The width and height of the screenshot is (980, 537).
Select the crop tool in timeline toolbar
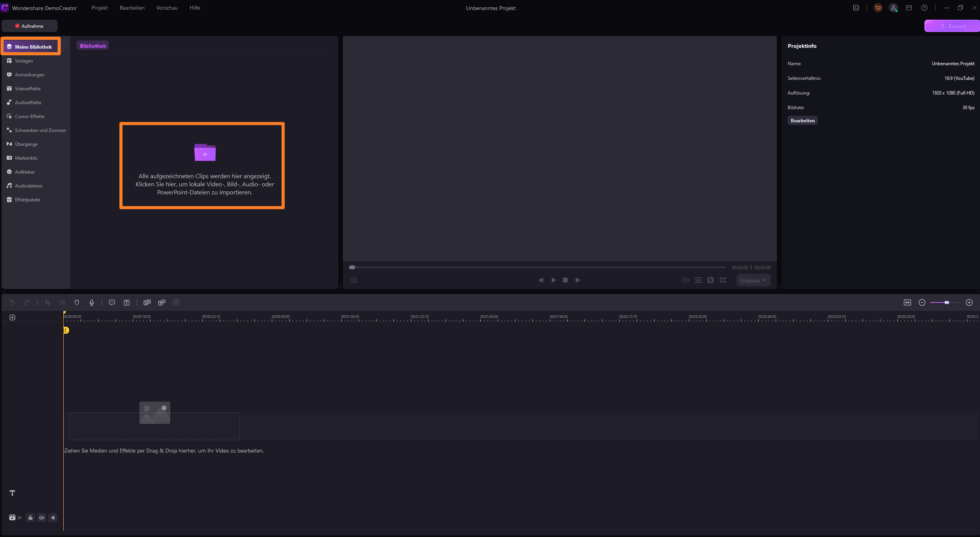click(47, 302)
